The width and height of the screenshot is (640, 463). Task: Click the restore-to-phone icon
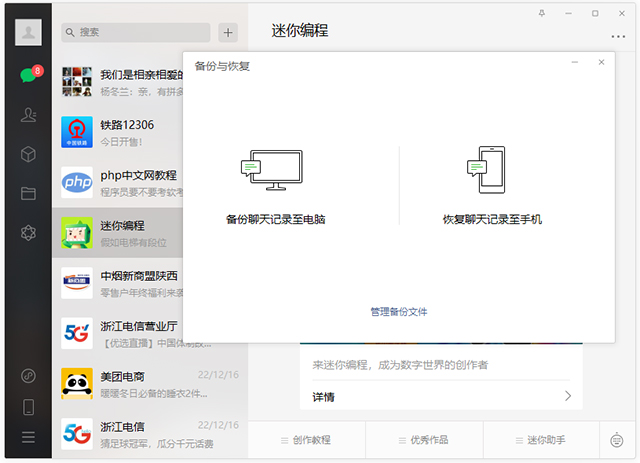coord(492,171)
